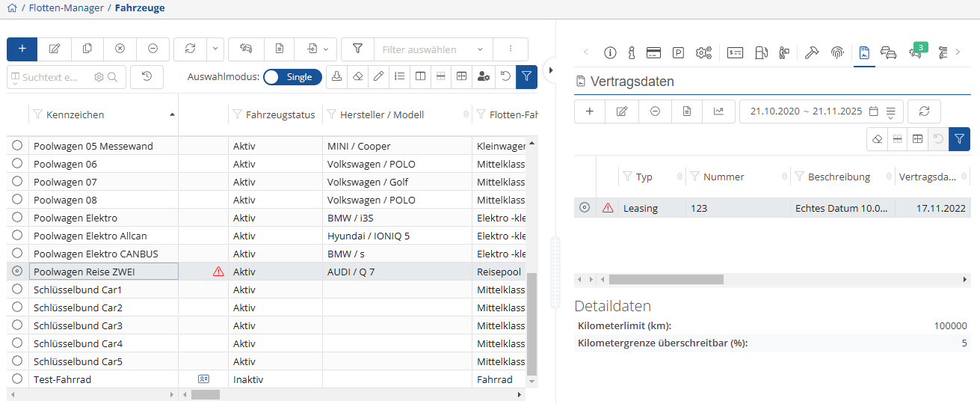980x404 pixels.
Task: Toggle the Auswahlmodus Single switch
Action: pos(292,77)
